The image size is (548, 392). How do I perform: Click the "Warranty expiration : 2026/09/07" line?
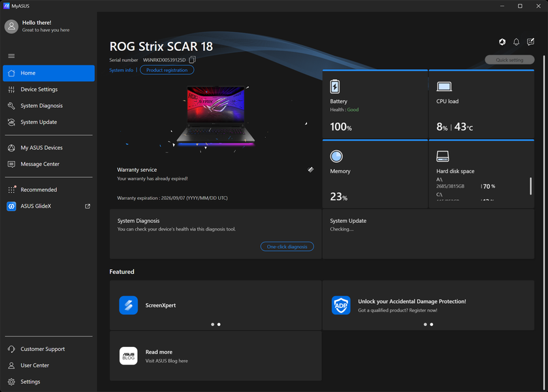[172, 198]
